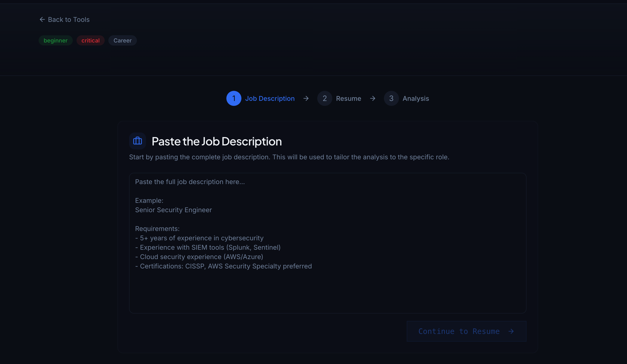The height and width of the screenshot is (364, 627).
Task: Click the arrow between Resume and Analysis
Action: [x=372, y=98]
